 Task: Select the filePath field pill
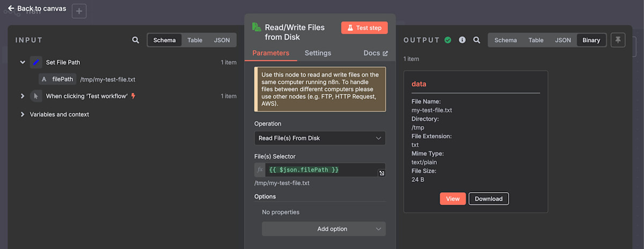click(57, 79)
